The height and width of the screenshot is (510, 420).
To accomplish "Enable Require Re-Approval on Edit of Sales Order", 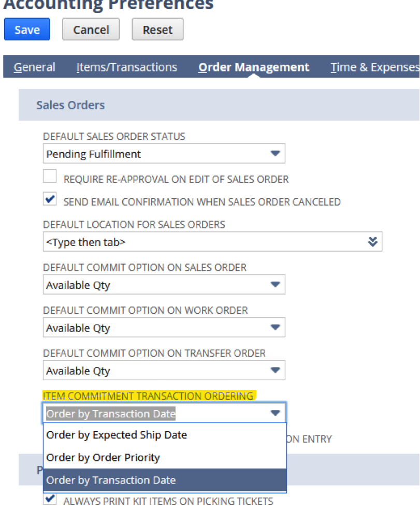I will coord(49,176).
